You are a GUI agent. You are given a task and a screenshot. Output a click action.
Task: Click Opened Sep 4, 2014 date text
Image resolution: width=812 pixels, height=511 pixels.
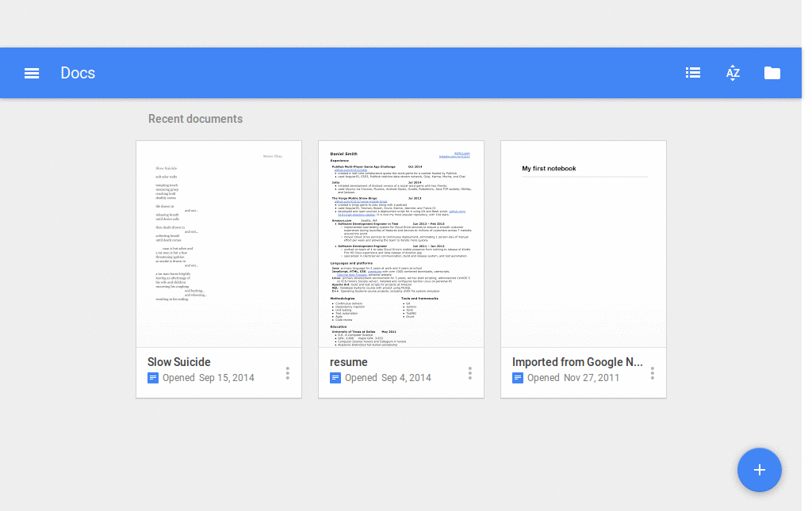[388, 378]
